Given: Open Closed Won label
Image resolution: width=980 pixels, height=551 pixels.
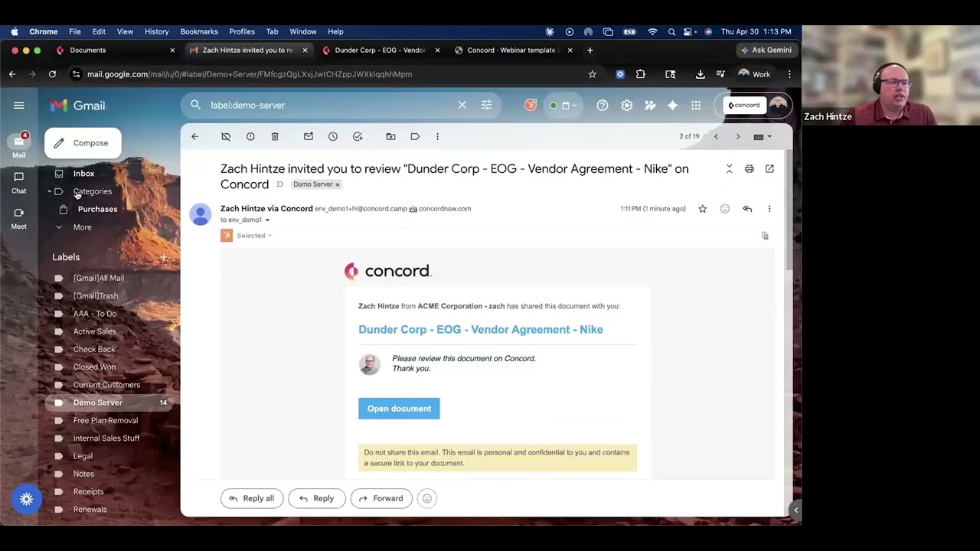Looking at the screenshot, I should 94,367.
